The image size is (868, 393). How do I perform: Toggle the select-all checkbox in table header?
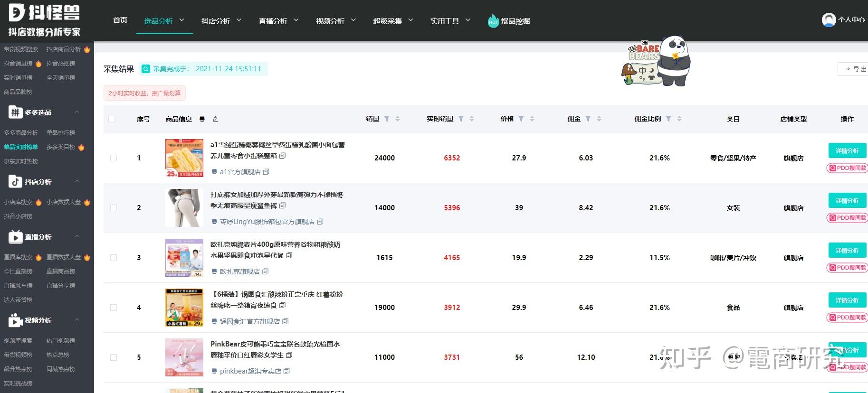pyautogui.click(x=112, y=119)
